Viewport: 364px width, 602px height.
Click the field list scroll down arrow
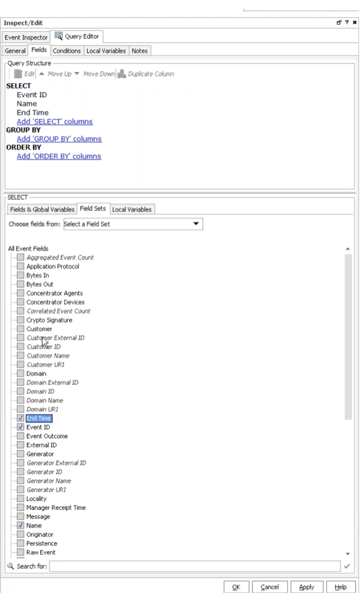(348, 554)
